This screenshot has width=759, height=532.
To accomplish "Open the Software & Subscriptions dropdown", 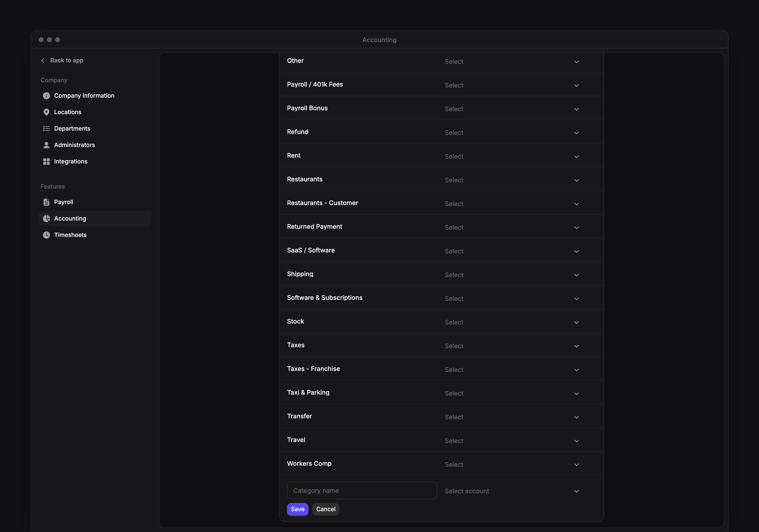I will [x=512, y=299].
